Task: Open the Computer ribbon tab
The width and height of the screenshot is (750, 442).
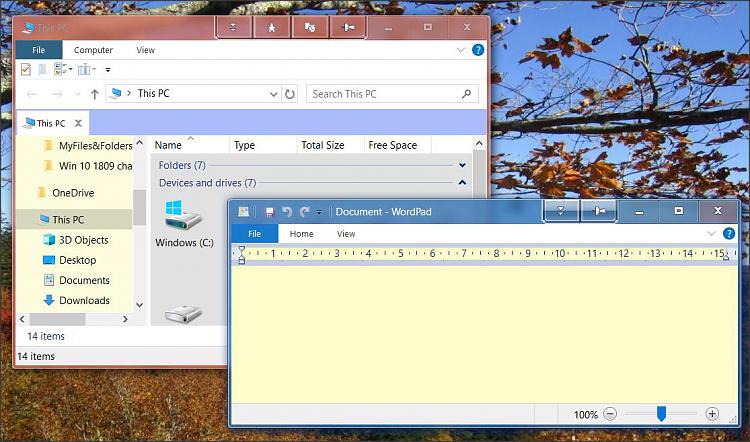Action: click(x=93, y=50)
